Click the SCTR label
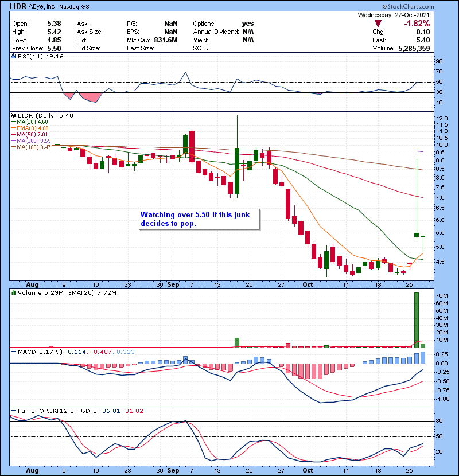The width and height of the screenshot is (459, 476). click(201, 49)
